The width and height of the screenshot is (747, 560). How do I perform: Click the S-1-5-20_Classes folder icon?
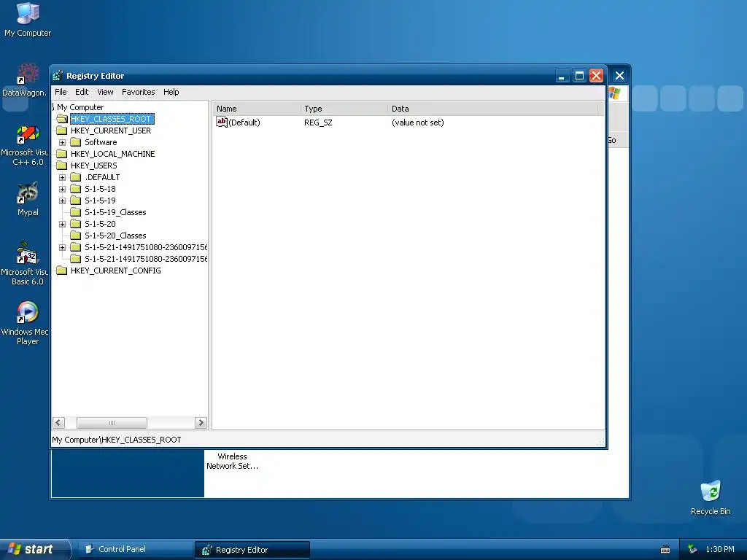click(76, 236)
